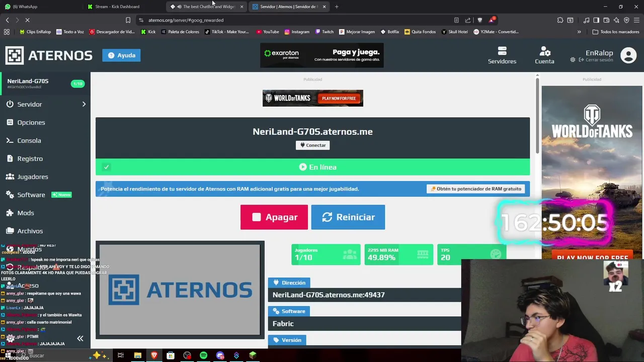
Task: Stop loading the page
Action: pos(27,20)
